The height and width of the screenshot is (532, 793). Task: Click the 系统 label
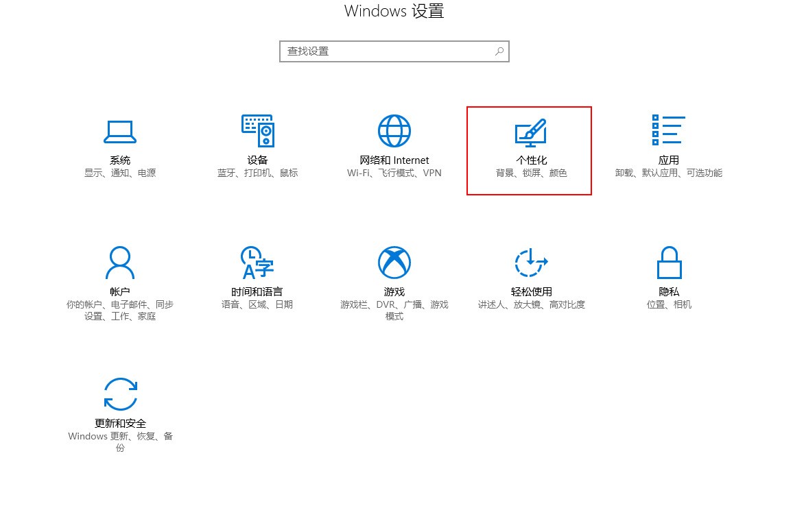120,160
